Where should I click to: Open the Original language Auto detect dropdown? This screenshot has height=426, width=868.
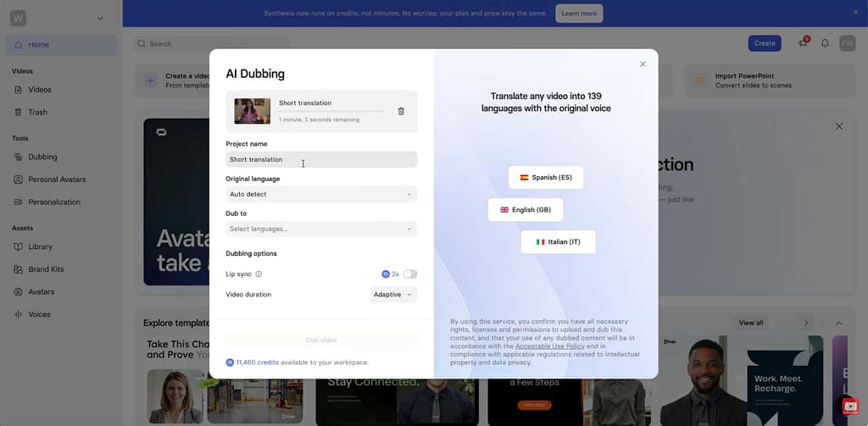(321, 194)
